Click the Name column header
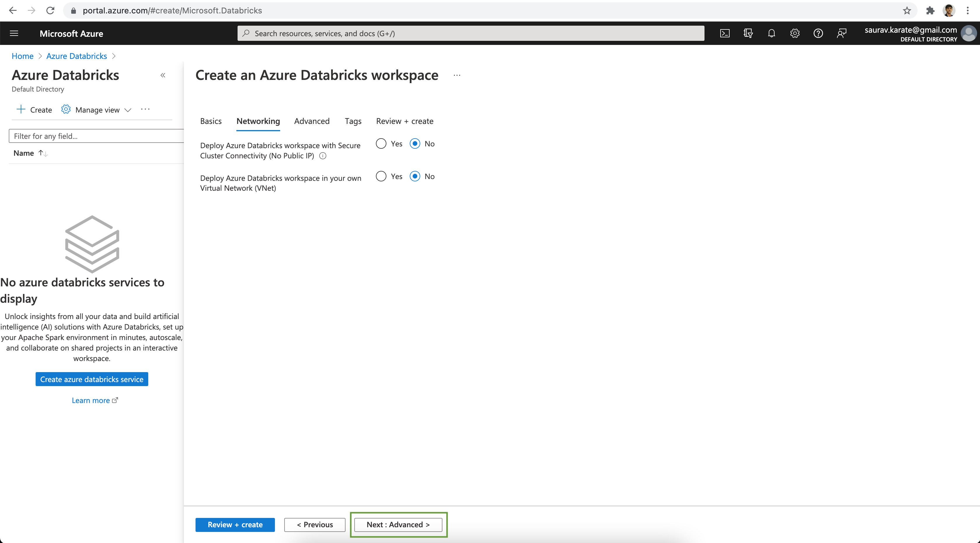Image resolution: width=980 pixels, height=543 pixels. tap(24, 153)
